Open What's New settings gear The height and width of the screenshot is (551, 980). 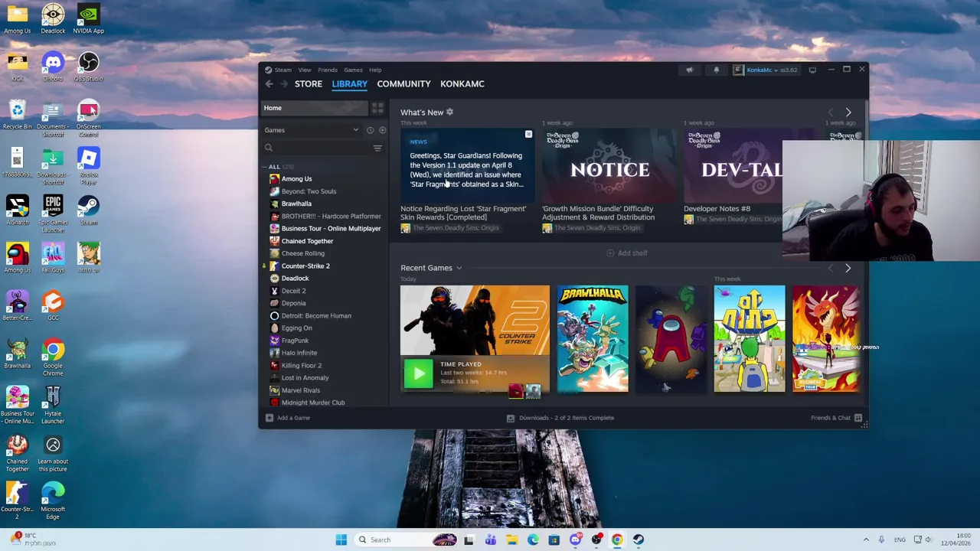pos(449,112)
